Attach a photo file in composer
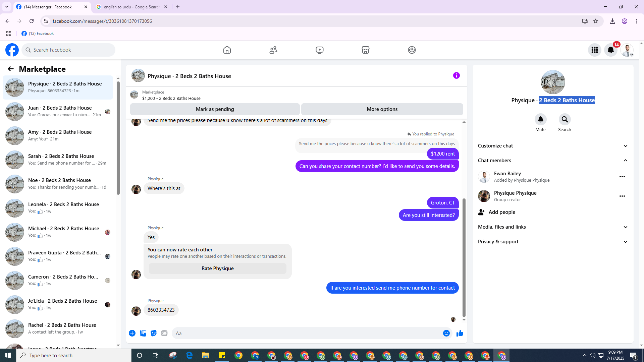Screen dimensions: 644x362 (143, 333)
